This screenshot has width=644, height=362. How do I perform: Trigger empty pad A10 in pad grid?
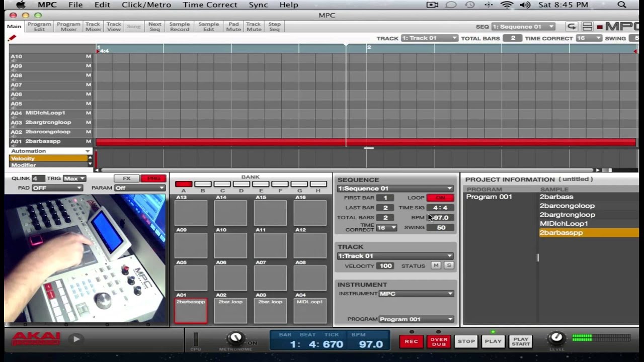pyautogui.click(x=230, y=245)
